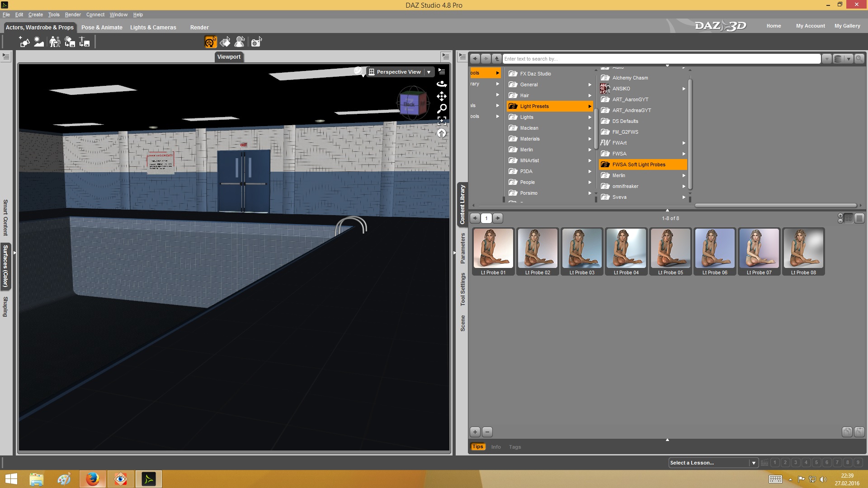Click the camera render tool icon
Screen dimensions: 868x488
point(256,42)
